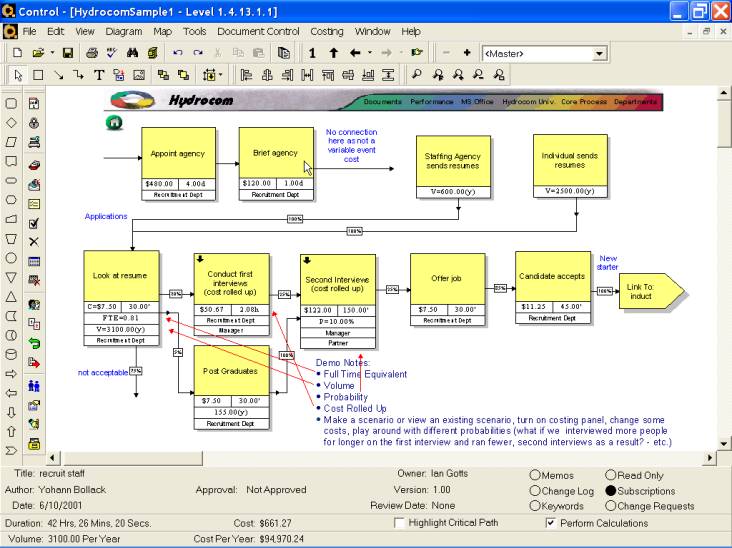
Task: Drill down arrow on Second Interviews box
Action: (x=307, y=260)
